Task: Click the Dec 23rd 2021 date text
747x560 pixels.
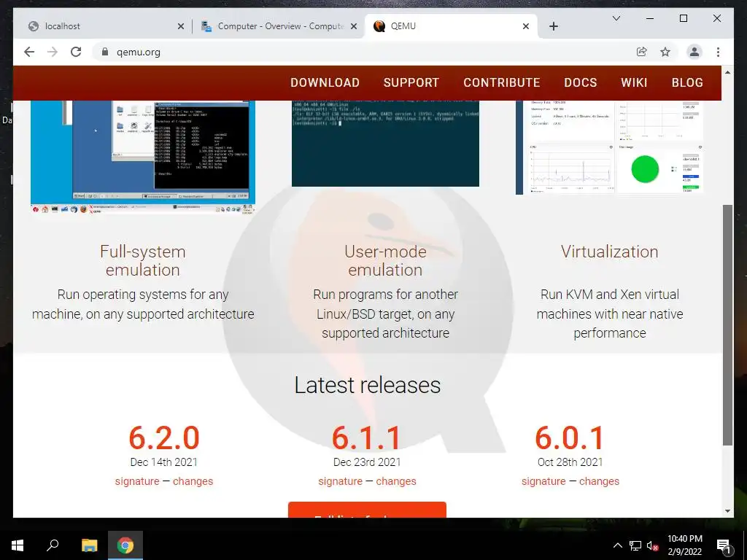Action: click(x=367, y=462)
